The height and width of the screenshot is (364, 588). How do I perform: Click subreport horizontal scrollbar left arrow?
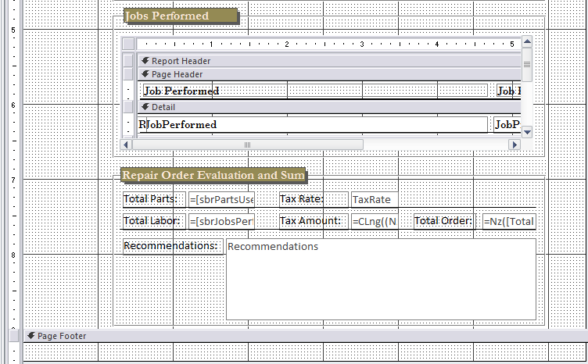[126, 145]
